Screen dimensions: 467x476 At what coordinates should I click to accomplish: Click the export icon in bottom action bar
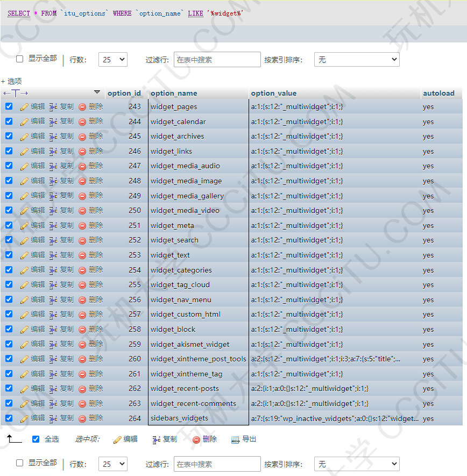click(235, 439)
